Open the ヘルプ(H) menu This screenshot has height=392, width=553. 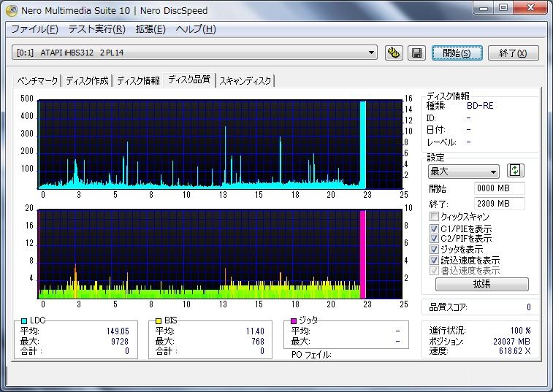pyautogui.click(x=196, y=29)
